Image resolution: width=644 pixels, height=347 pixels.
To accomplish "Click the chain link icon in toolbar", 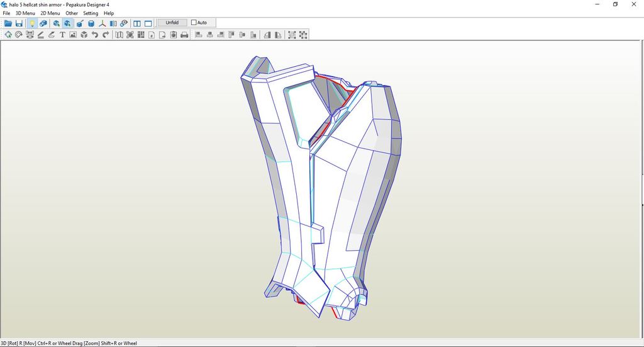I will (124, 23).
